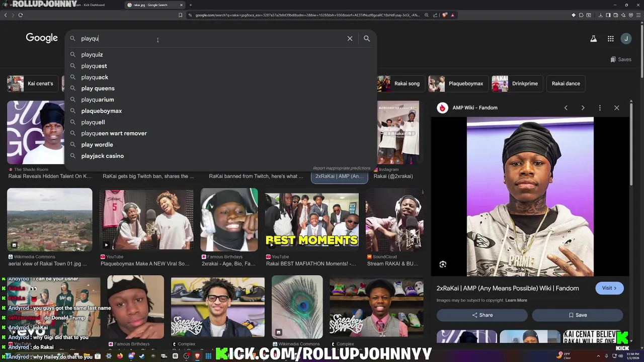
Task: Open the Brave VPN shield icon
Action: [x=631, y=15]
